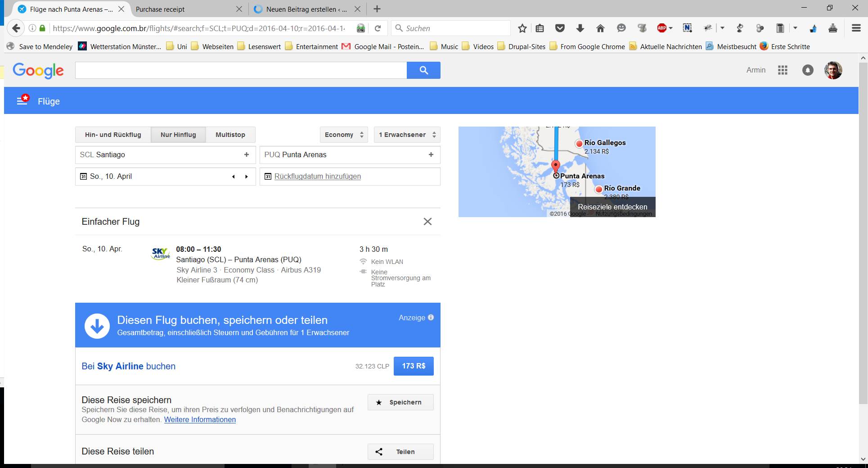Image resolution: width=868 pixels, height=468 pixels.
Task: Add another destination next to PUQ Punta Arenas
Action: [431, 154]
